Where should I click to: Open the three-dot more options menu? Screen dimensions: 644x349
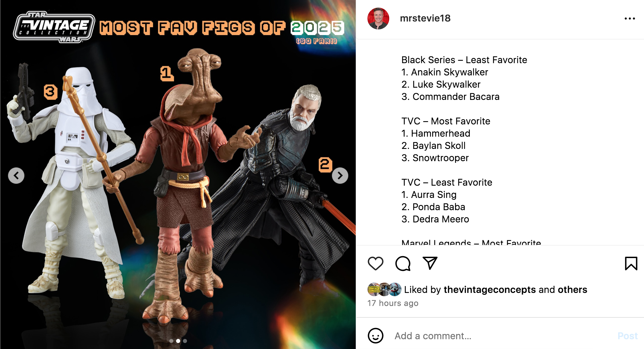(630, 19)
